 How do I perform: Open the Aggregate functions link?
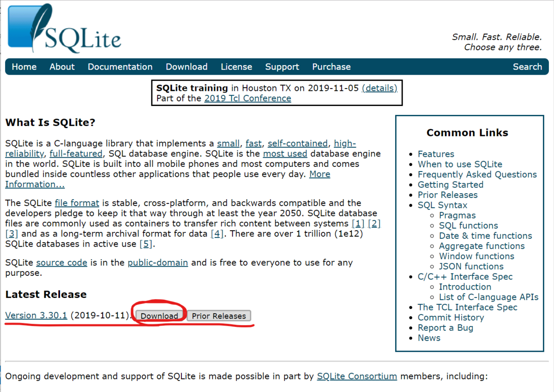tap(482, 246)
